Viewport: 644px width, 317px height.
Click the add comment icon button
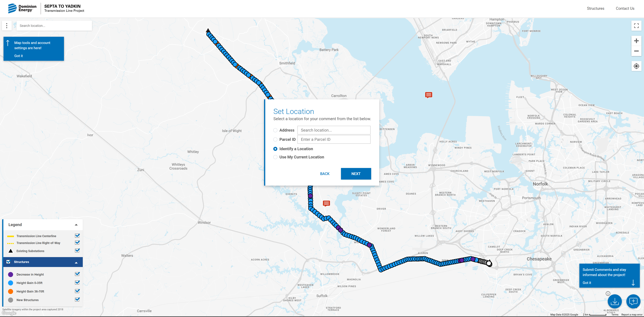[633, 302]
